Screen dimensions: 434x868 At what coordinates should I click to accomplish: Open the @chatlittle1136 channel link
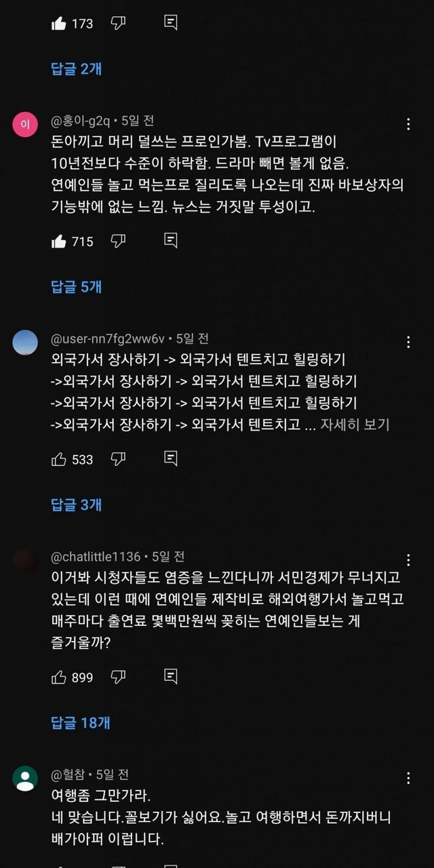[96, 556]
